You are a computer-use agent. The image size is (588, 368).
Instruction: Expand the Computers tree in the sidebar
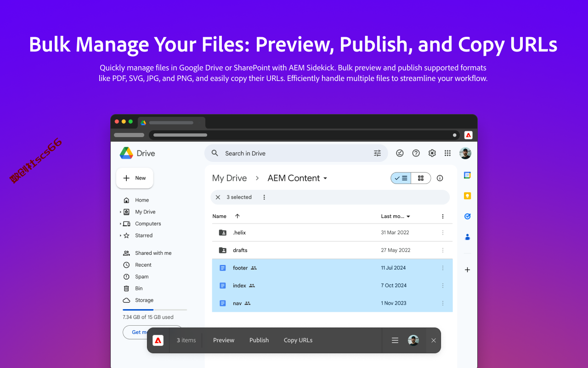pos(121,224)
